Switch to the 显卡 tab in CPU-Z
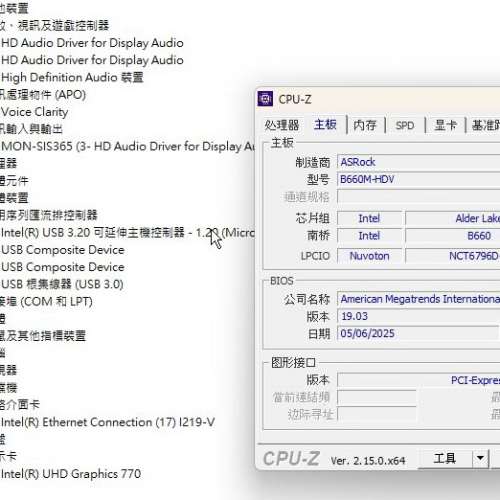500x500 pixels. pyautogui.click(x=445, y=125)
